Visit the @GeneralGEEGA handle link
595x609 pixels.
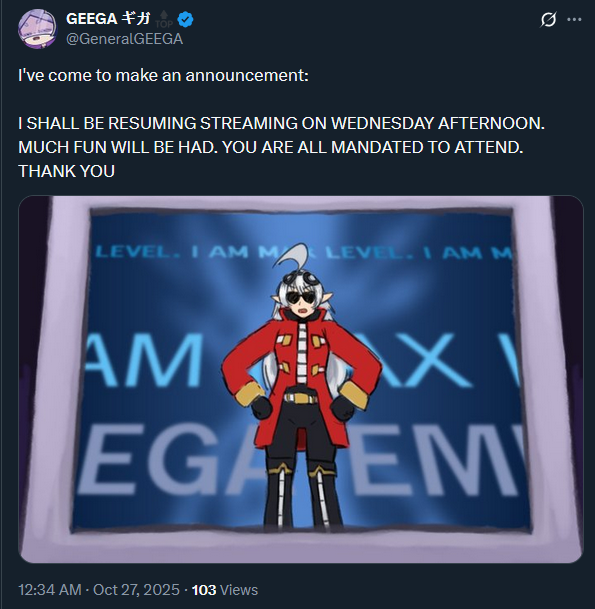[x=124, y=39]
